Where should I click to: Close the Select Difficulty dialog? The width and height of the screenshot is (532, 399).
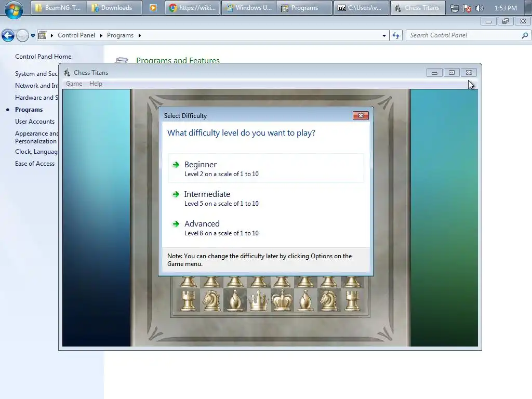click(x=361, y=116)
